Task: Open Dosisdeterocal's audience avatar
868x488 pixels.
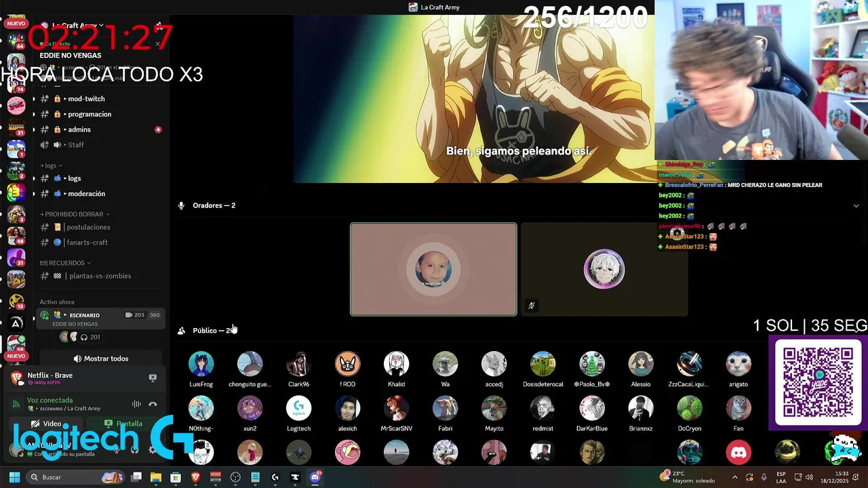Action: [x=542, y=364]
